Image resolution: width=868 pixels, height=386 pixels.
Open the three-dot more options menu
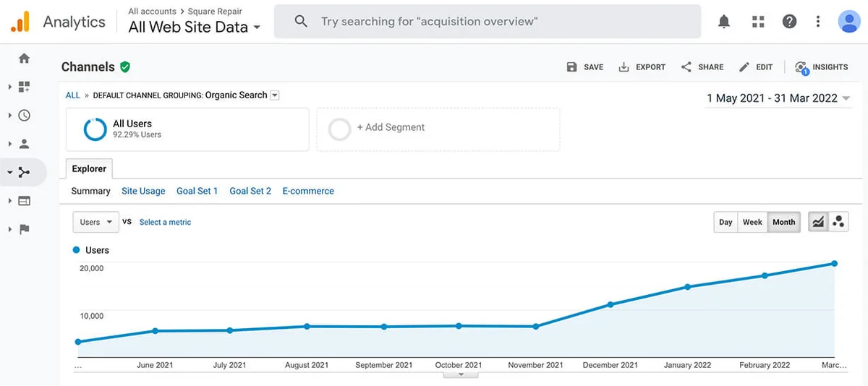tap(818, 22)
